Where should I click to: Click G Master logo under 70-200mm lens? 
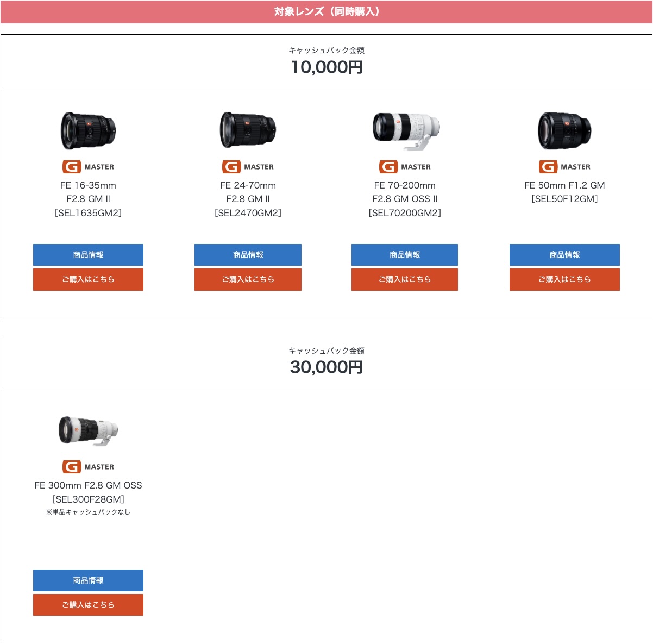click(405, 167)
